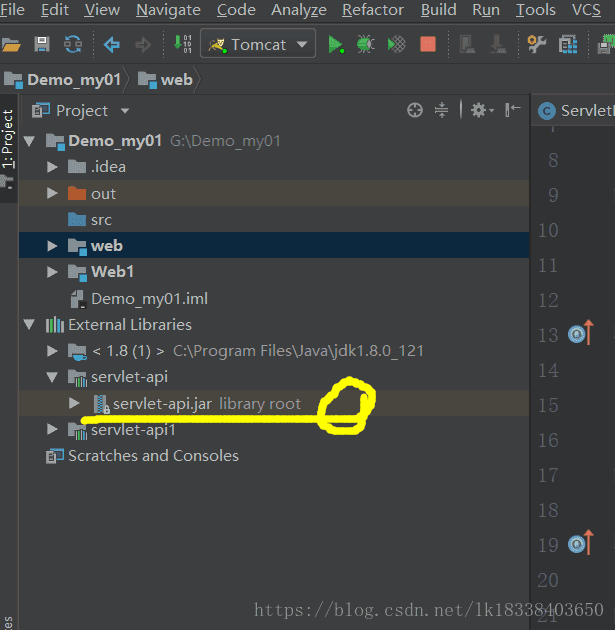Select the servlet-api1 library row
The image size is (615, 630).
274,430
